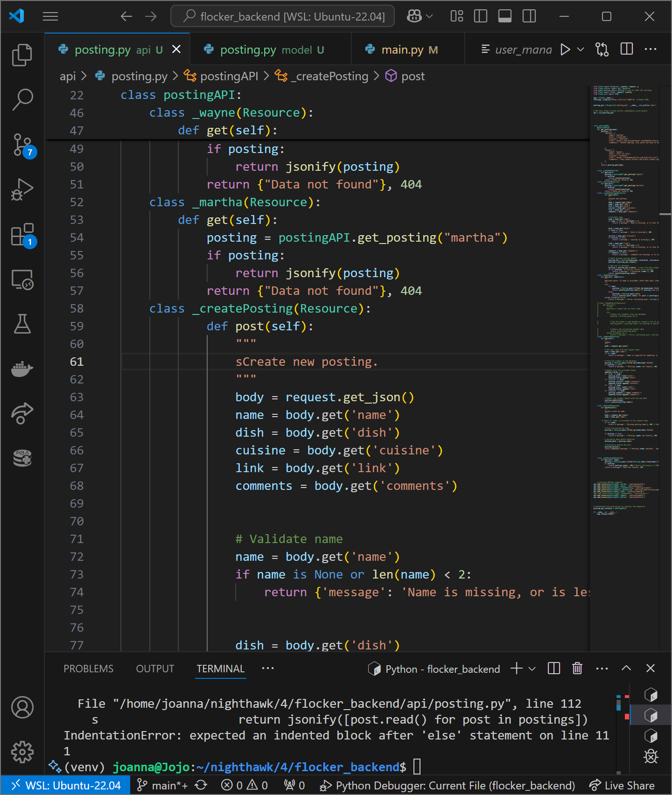
Task: Synchronize changes in status bar
Action: [x=201, y=786]
